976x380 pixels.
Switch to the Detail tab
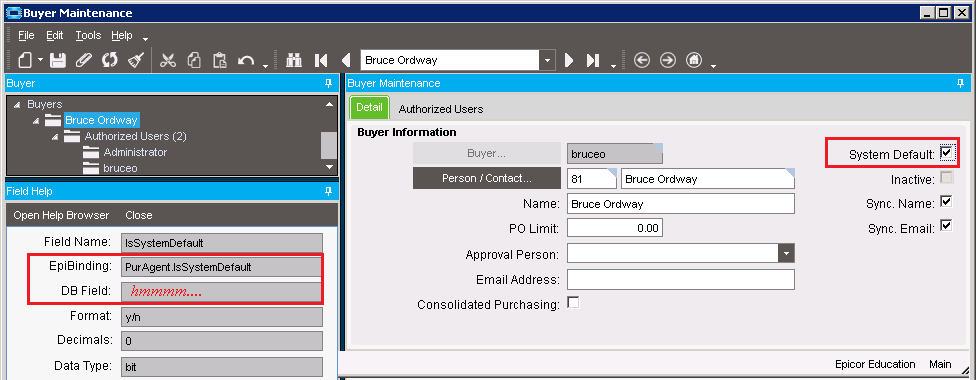pyautogui.click(x=369, y=107)
